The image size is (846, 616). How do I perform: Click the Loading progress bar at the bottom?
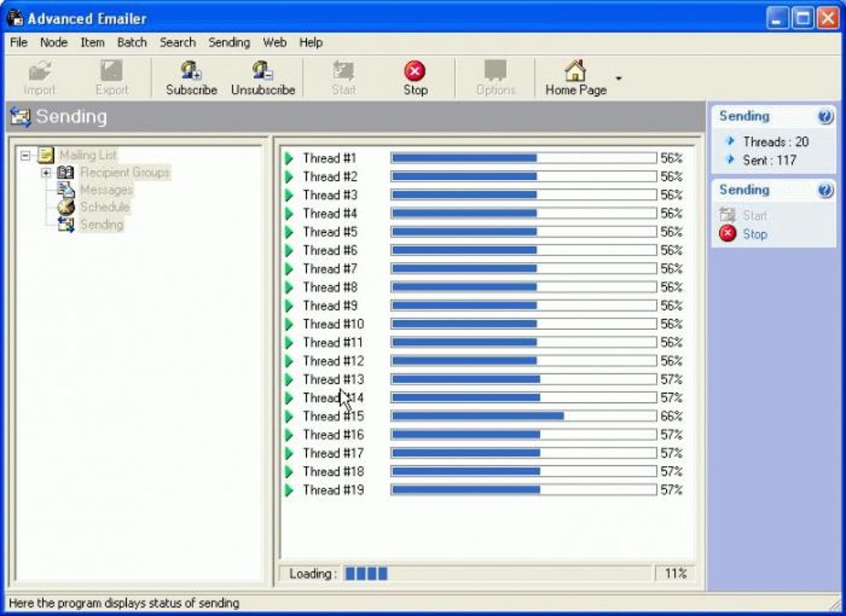497,574
